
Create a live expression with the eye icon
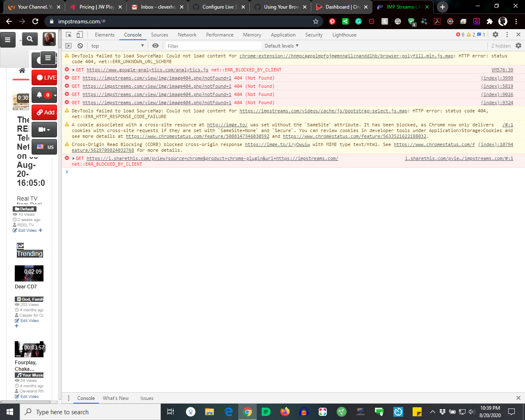(x=155, y=46)
